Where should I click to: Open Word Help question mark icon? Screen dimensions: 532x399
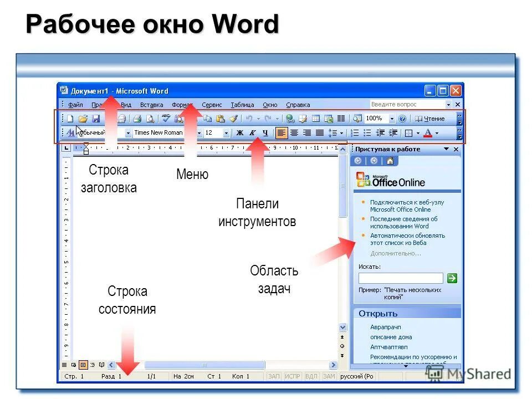tap(402, 119)
